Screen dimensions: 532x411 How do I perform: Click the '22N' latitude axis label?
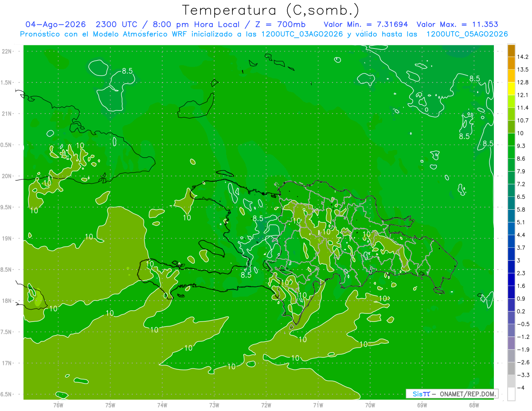tap(7, 51)
